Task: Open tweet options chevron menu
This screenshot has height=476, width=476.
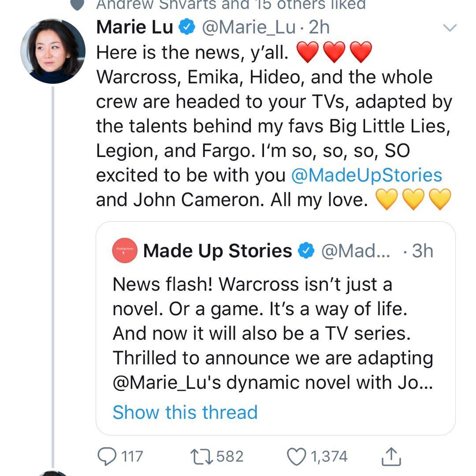Action: tap(450, 28)
